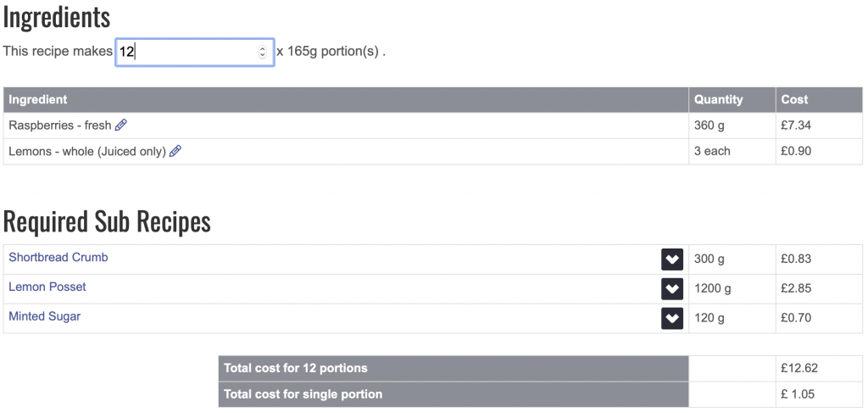
Task: Select the Quantity column header
Action: point(732,100)
